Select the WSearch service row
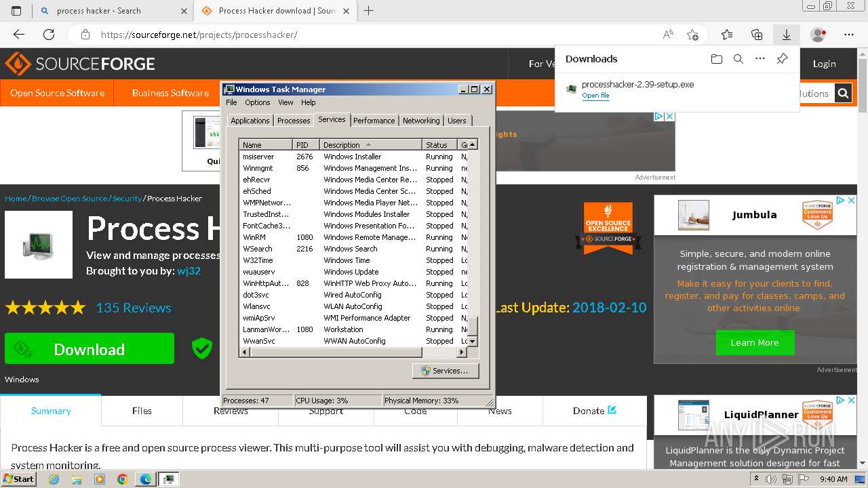868x488 pixels. [x=354, y=249]
